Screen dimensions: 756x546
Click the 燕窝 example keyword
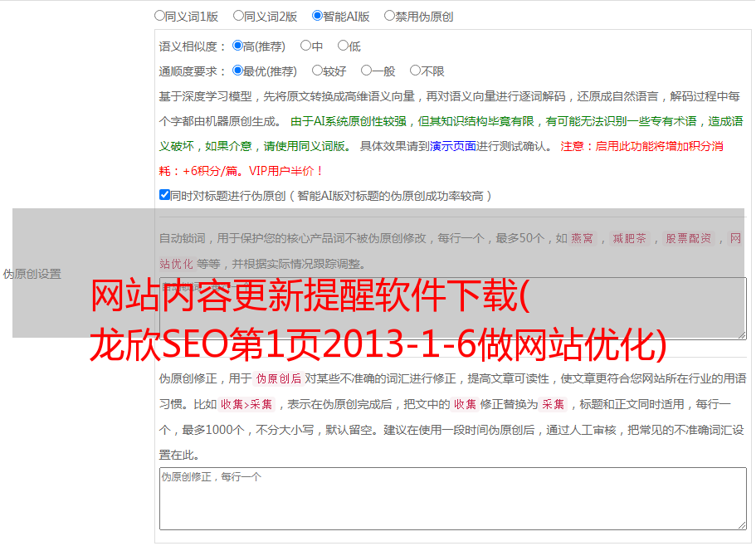[x=582, y=238]
